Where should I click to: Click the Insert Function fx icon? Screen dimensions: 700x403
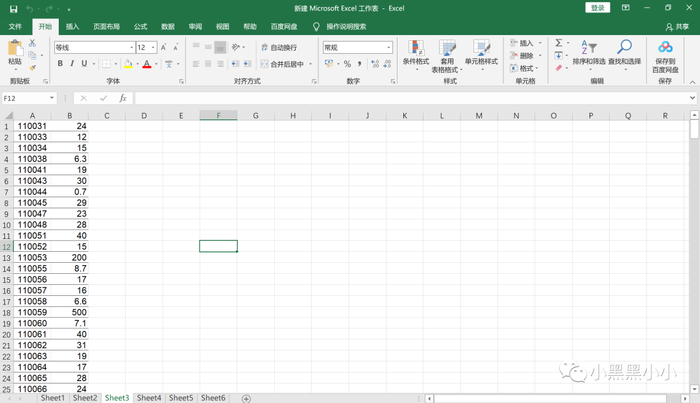tap(122, 98)
